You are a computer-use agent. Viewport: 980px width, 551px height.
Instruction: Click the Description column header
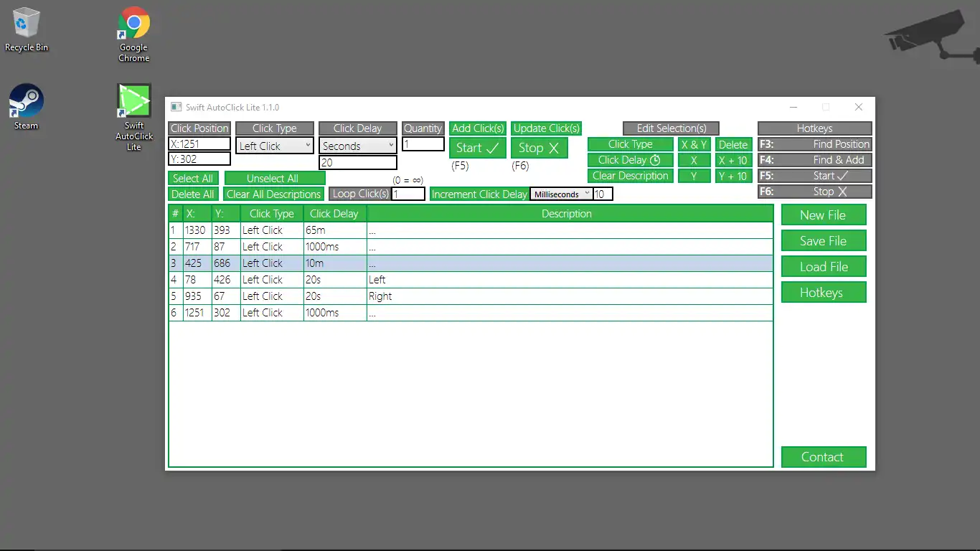pos(570,214)
